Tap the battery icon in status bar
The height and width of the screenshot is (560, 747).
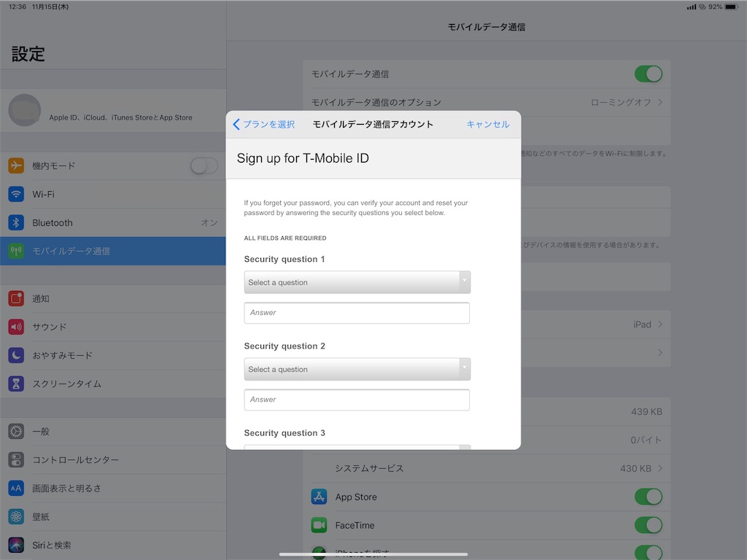pos(732,7)
